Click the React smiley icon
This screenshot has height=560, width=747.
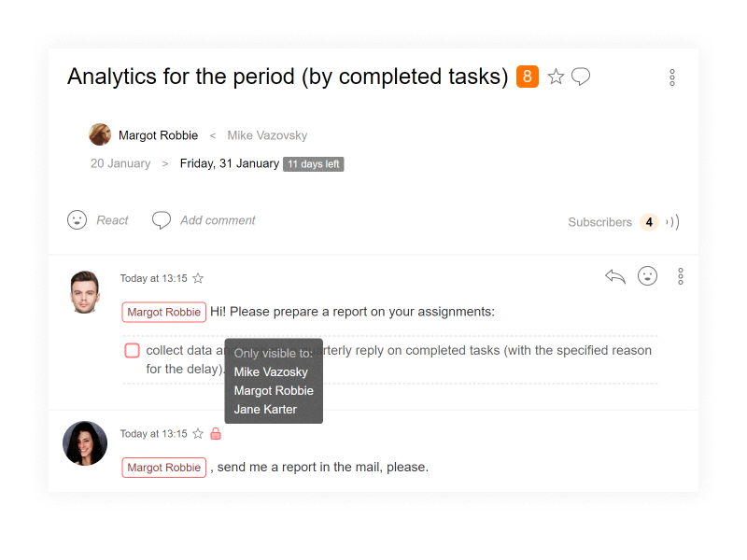(x=77, y=220)
